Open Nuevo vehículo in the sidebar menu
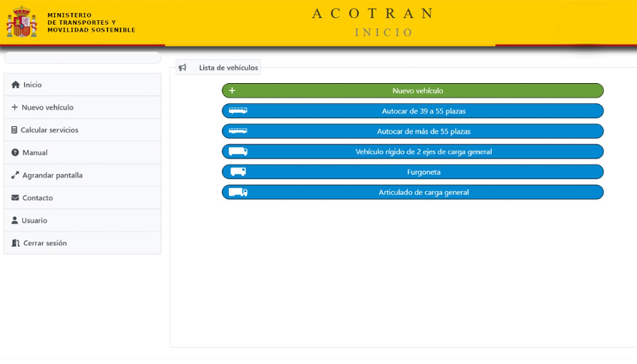Viewport: 637px width, 364px height. coord(47,108)
